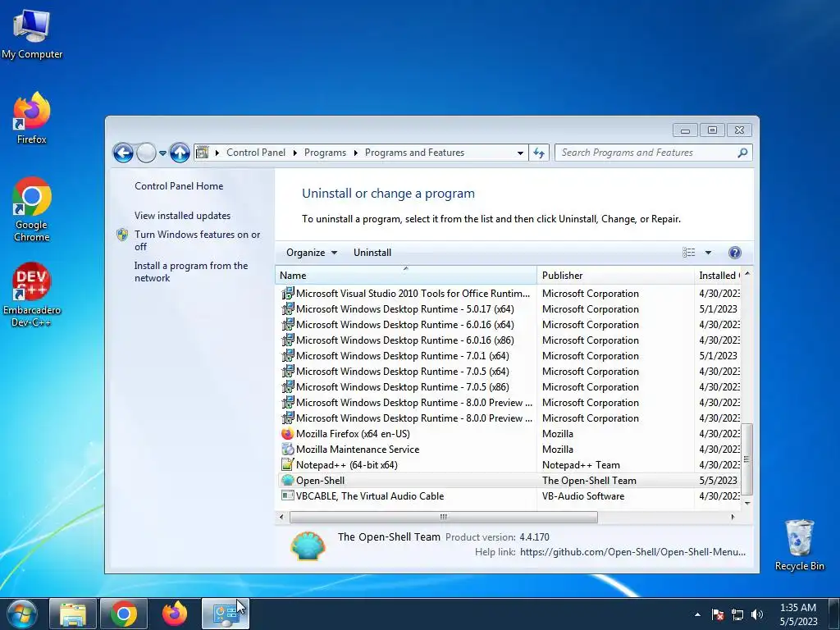This screenshot has height=630, width=840.
Task: Click the Show desktop strip on the taskbar
Action: point(834,614)
